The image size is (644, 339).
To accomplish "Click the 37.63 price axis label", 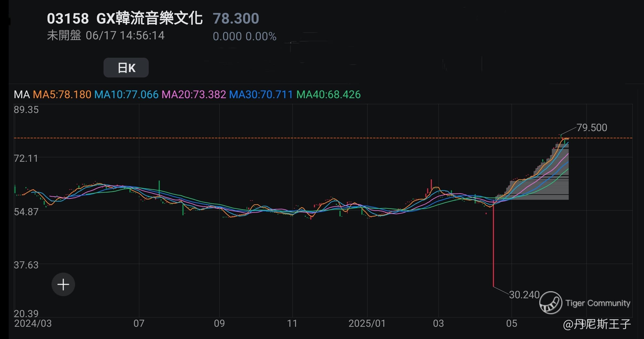I will click(26, 265).
